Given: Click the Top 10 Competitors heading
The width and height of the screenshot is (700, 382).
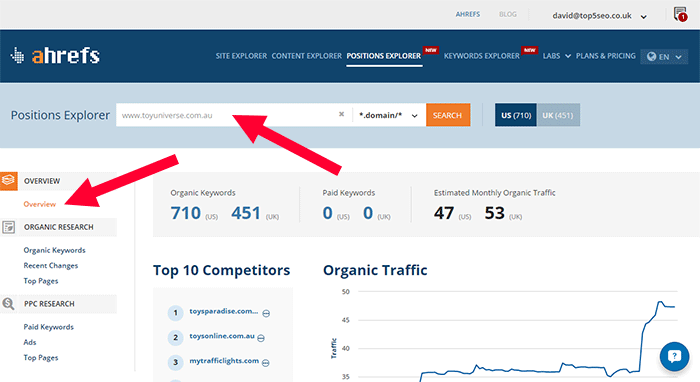Looking at the screenshot, I should pos(221,270).
